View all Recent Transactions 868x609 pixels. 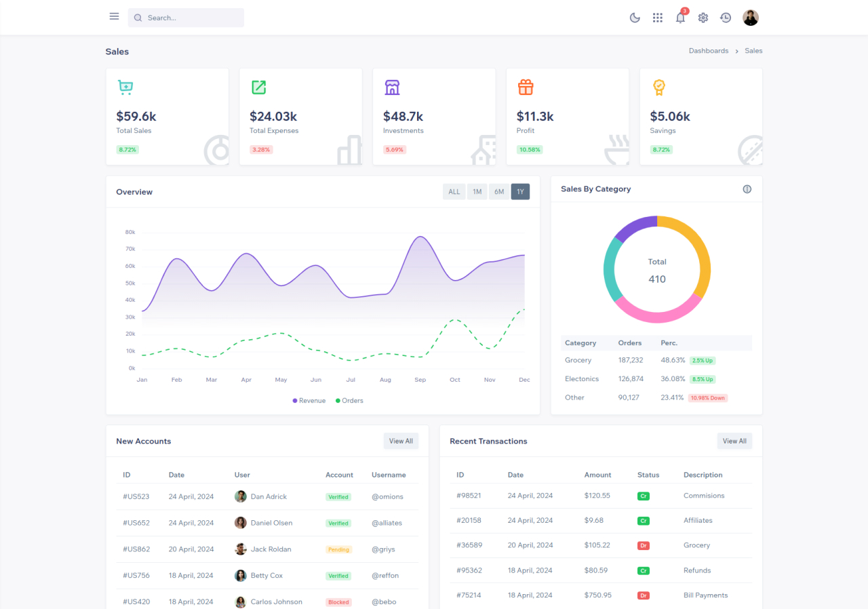point(734,441)
